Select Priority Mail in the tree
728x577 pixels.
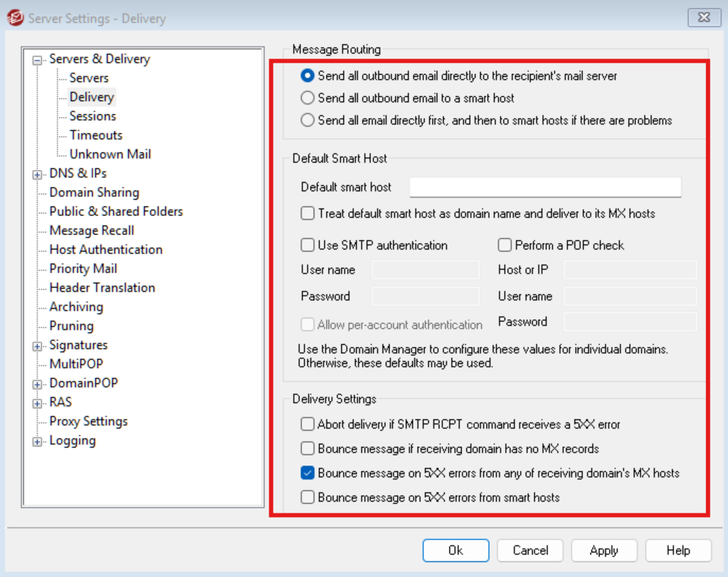(83, 268)
